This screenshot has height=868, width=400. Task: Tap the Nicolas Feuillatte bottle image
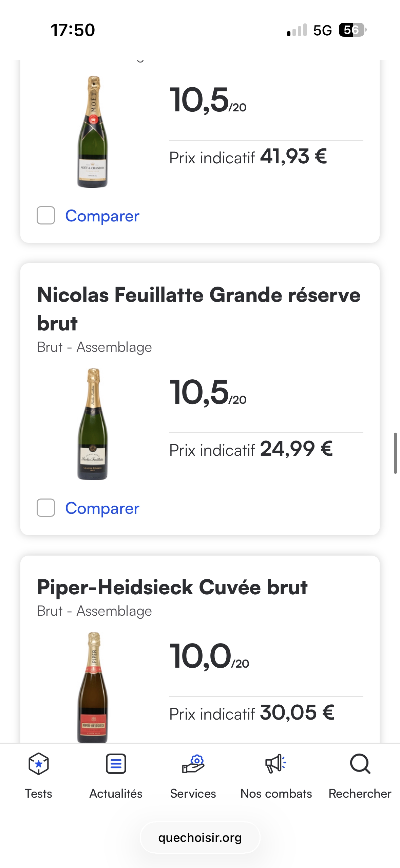coord(93,424)
